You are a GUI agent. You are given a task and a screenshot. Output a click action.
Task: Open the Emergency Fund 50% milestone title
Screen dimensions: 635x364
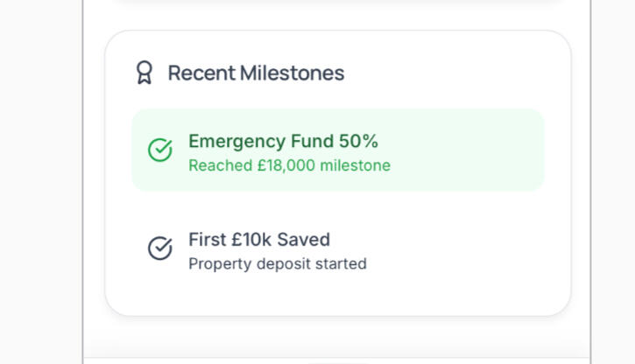283,142
